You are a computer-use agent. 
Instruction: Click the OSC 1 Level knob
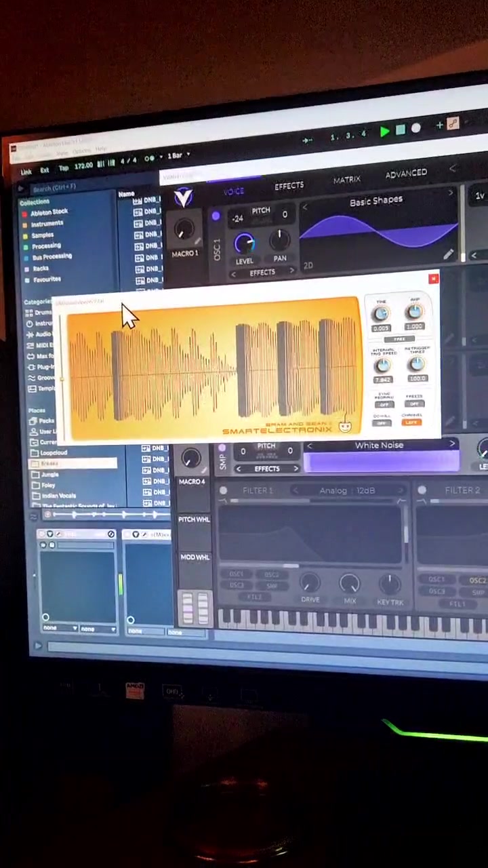tap(244, 243)
